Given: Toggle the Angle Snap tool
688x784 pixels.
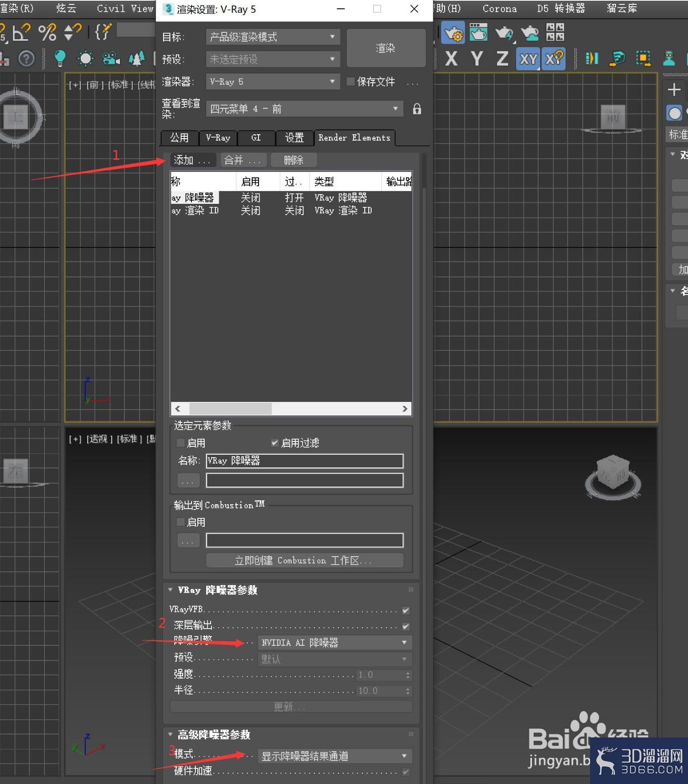Looking at the screenshot, I should 21,32.
